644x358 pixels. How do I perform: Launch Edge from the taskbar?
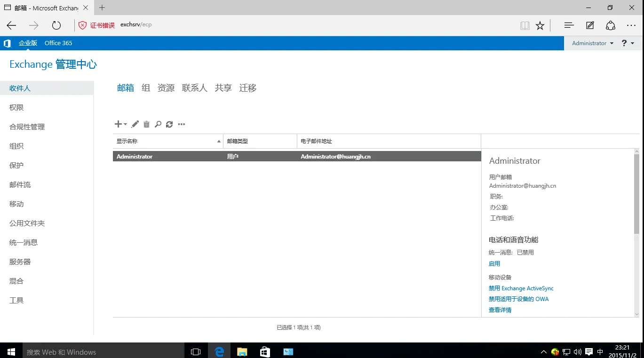[219, 351]
